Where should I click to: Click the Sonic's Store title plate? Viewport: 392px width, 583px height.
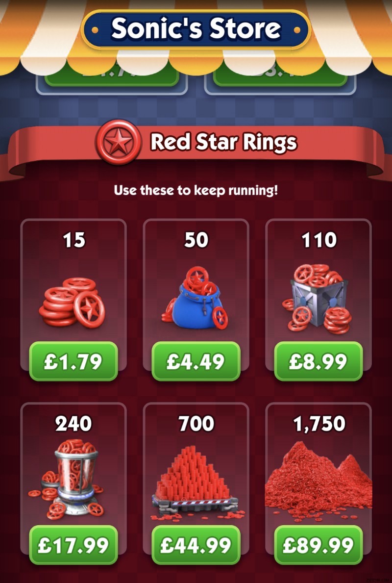tap(196, 29)
